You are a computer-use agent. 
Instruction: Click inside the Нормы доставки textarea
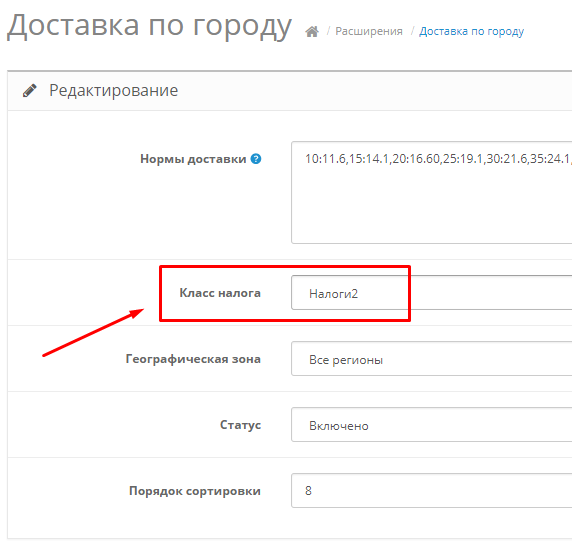[x=432, y=193]
